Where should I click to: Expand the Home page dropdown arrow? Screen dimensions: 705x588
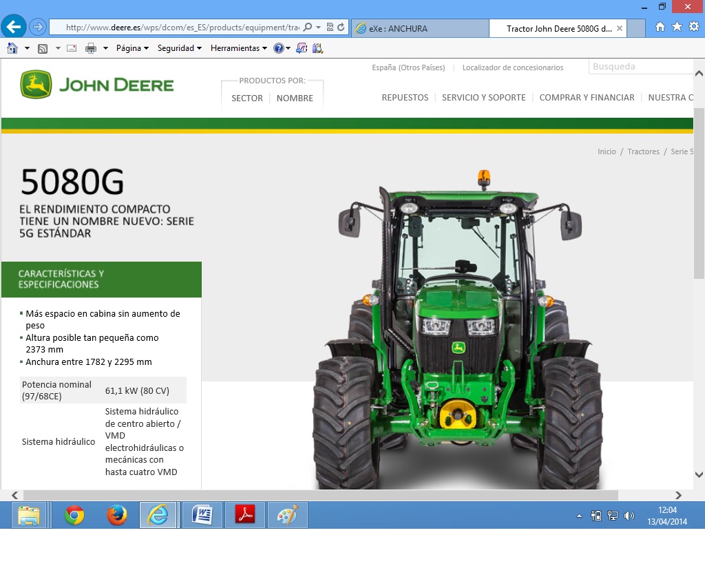pos(27,48)
